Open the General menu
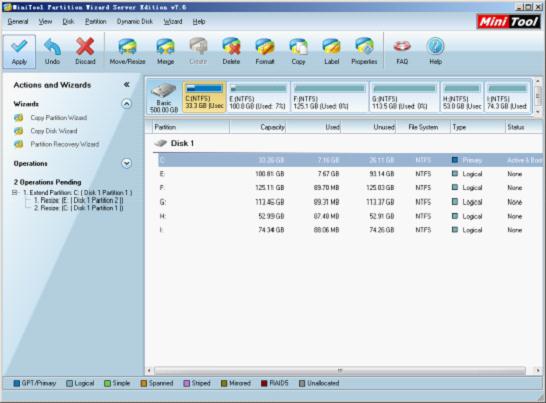This screenshot has width=546, height=403. 18,22
